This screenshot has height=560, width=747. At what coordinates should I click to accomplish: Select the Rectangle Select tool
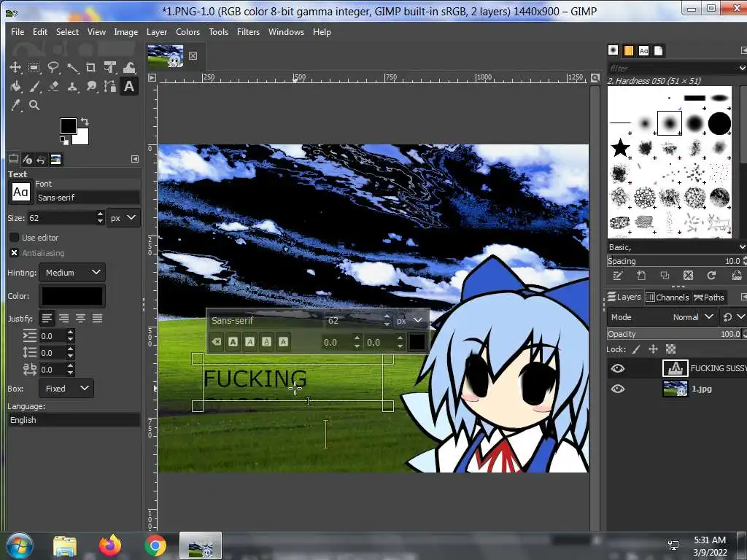click(34, 68)
